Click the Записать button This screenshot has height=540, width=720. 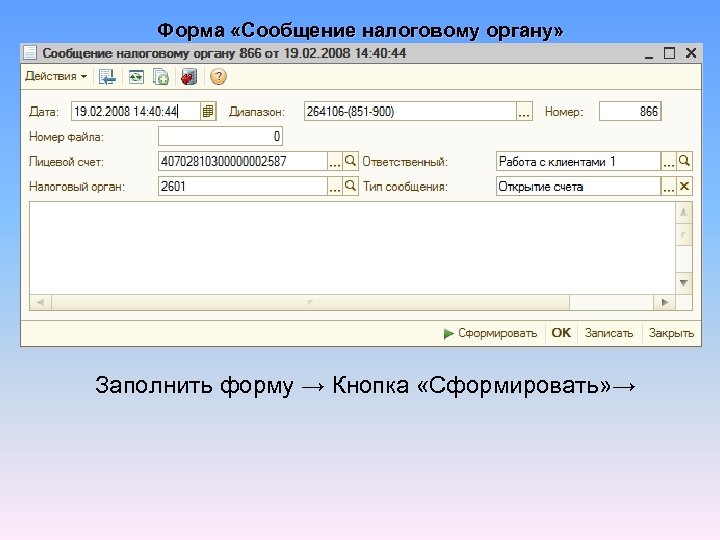point(609,333)
